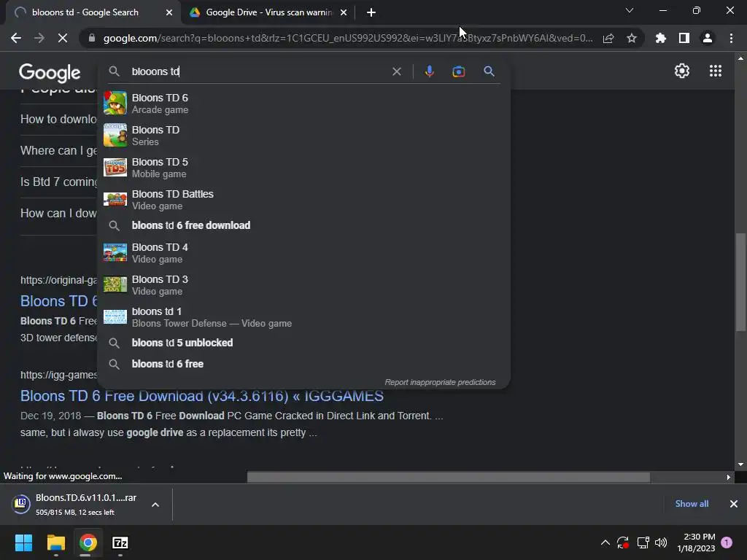Select Bloons TD 6 Arcade game suggestion
Screen dimensions: 747x560
[x=304, y=104]
